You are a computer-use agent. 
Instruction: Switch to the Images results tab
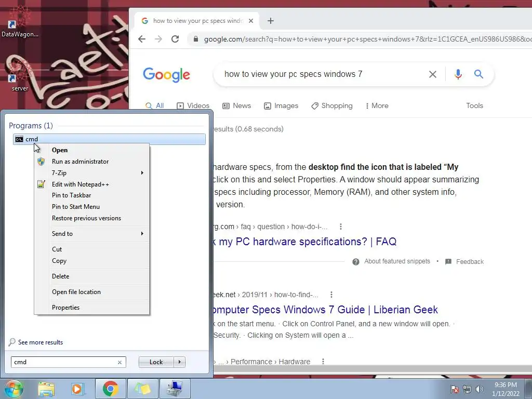coord(281,106)
